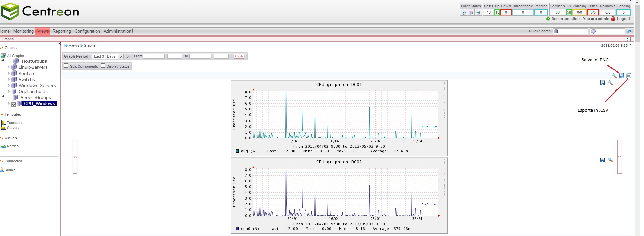The image size is (644, 236).
Task: Click the Services Ok count box
Action: [x=569, y=12]
